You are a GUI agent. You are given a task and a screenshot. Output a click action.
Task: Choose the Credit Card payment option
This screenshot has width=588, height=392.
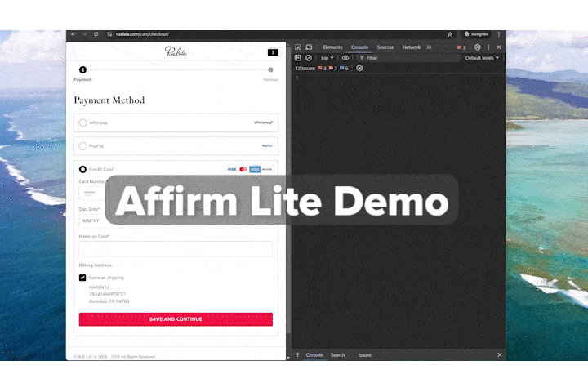pos(82,169)
